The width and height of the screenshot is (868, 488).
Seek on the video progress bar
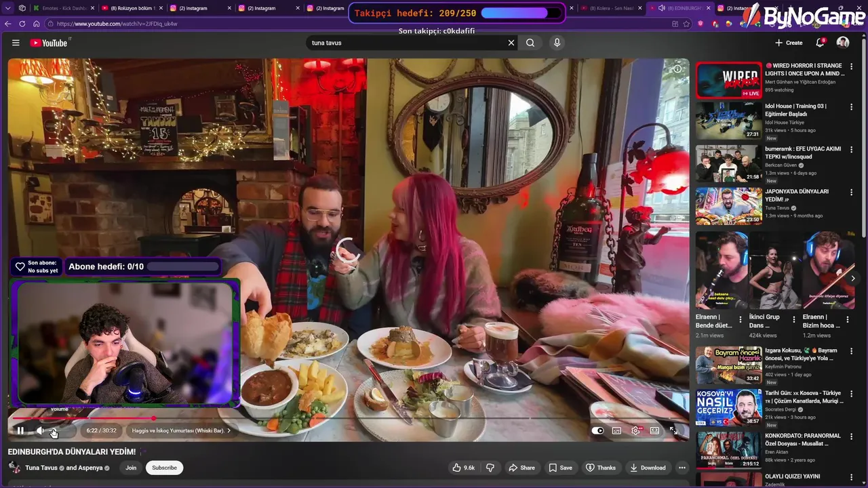coord(349,418)
